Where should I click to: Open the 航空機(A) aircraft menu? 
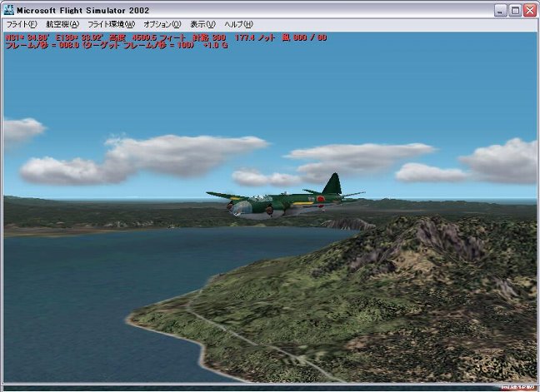pos(62,24)
